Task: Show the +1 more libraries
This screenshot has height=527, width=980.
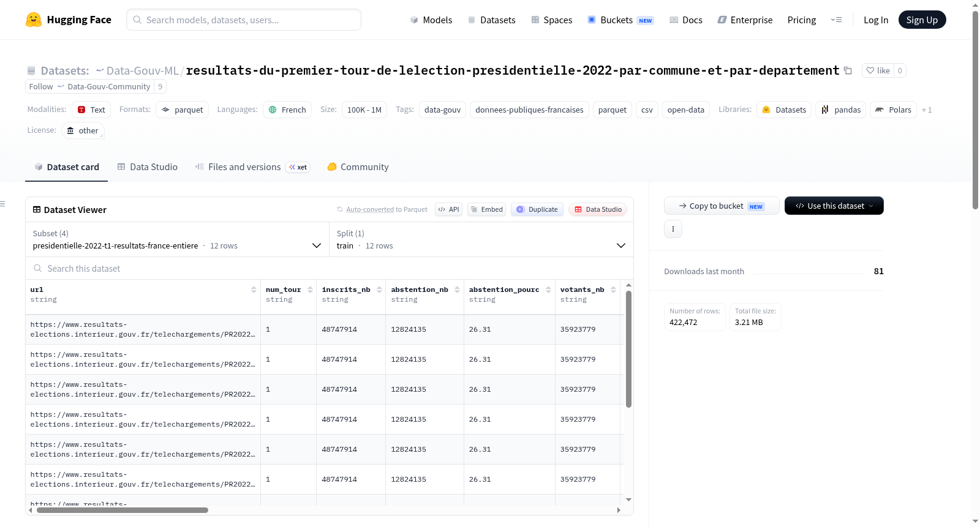Action: [x=927, y=110]
